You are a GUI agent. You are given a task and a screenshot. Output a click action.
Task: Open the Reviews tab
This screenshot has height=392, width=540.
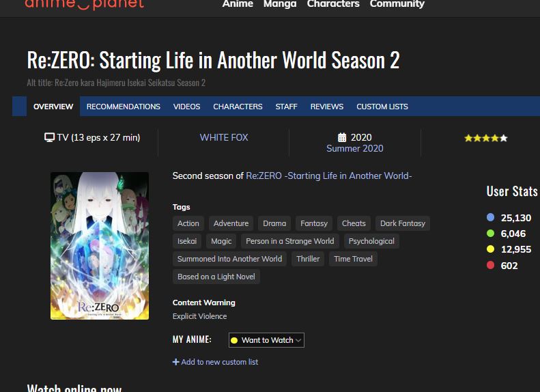tap(327, 107)
